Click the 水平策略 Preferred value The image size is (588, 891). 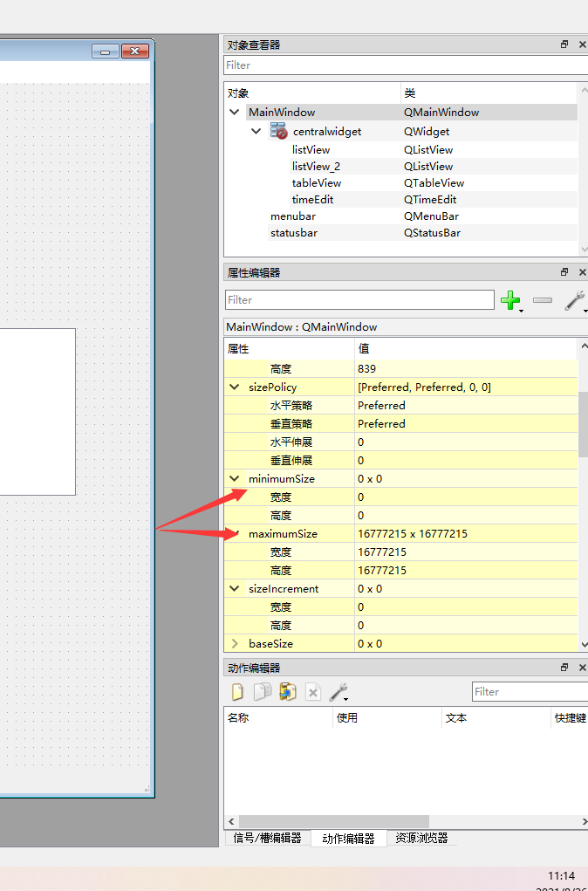(466, 405)
